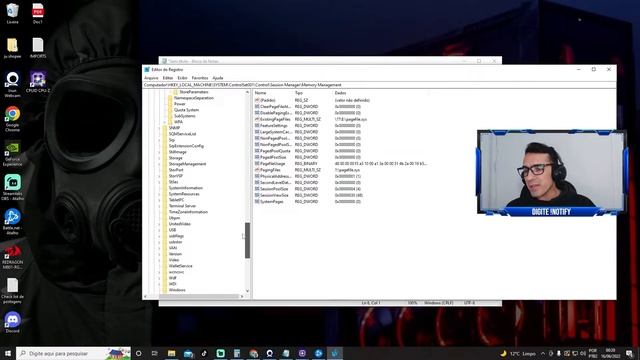Select the ExistingPageFiles value icon
Screen dimensions: 640x360
click(x=257, y=119)
